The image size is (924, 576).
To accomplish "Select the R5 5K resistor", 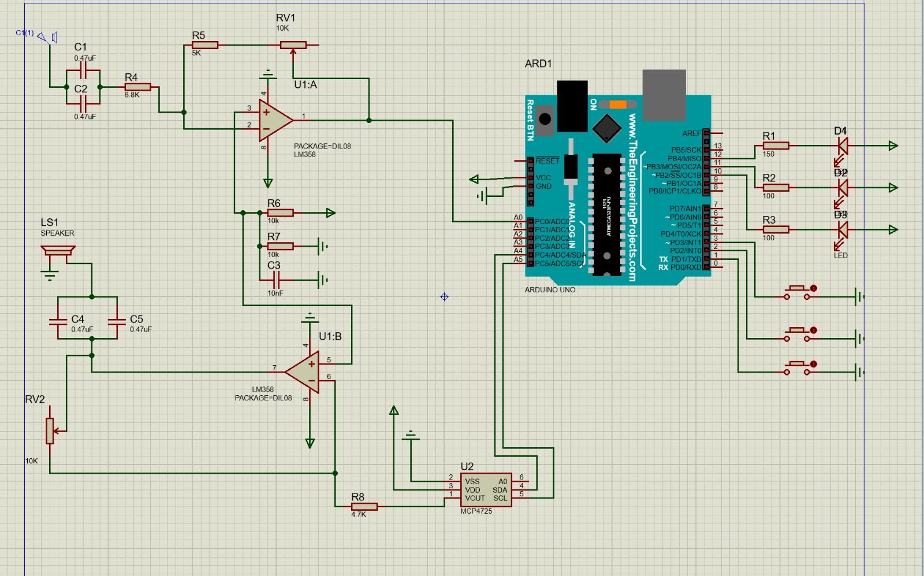I will point(205,45).
